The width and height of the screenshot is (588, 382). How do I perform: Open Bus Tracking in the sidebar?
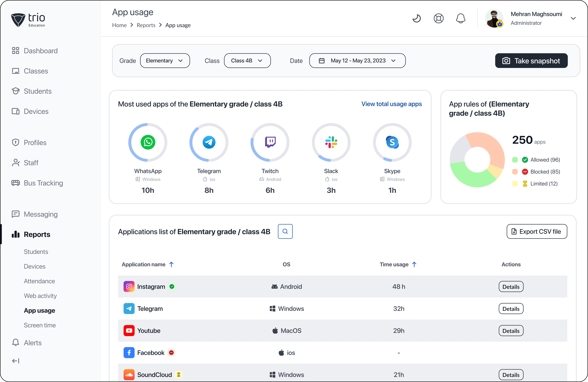(x=37, y=183)
